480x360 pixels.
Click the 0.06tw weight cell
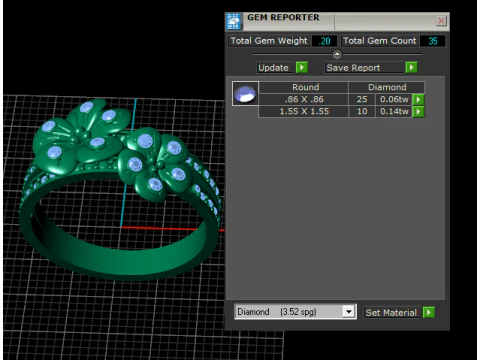pyautogui.click(x=394, y=99)
